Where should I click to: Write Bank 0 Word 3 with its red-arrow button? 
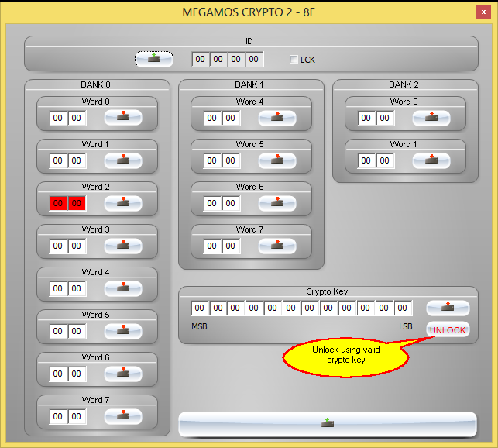coord(123,246)
